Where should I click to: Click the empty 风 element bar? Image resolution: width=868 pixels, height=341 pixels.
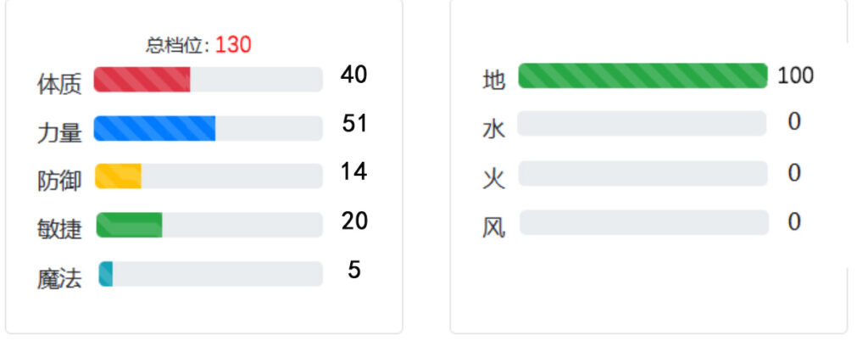tap(644, 222)
